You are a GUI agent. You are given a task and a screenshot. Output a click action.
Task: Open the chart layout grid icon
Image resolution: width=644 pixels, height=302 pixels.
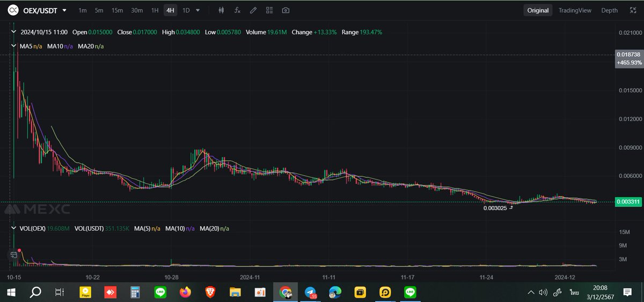[269, 10]
